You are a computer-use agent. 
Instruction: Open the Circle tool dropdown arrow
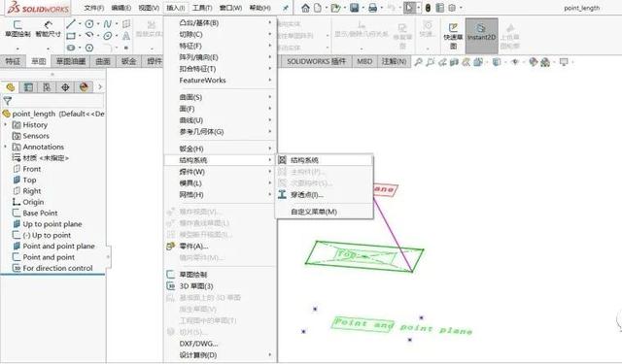(98, 24)
